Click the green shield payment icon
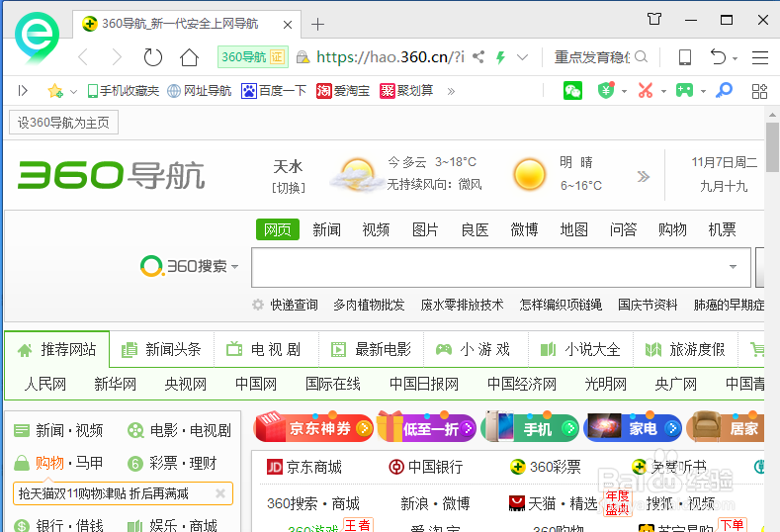 tap(606, 90)
